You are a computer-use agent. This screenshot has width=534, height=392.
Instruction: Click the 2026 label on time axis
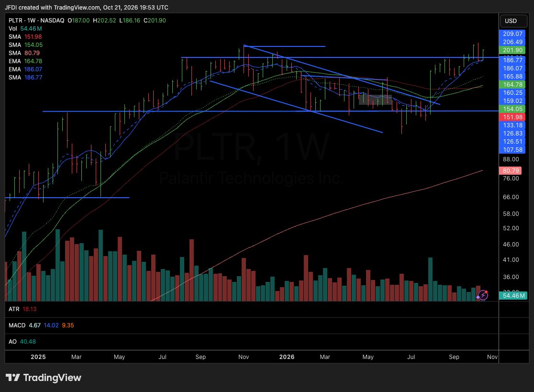point(287,357)
